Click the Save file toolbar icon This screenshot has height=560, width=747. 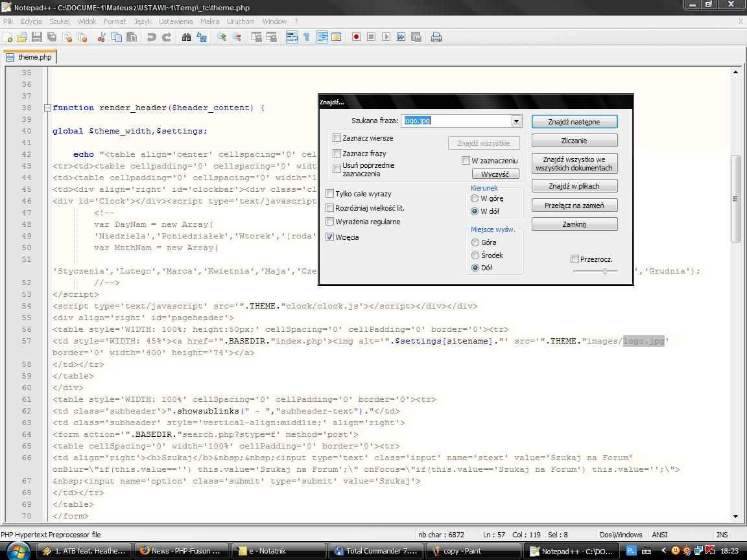37,37
